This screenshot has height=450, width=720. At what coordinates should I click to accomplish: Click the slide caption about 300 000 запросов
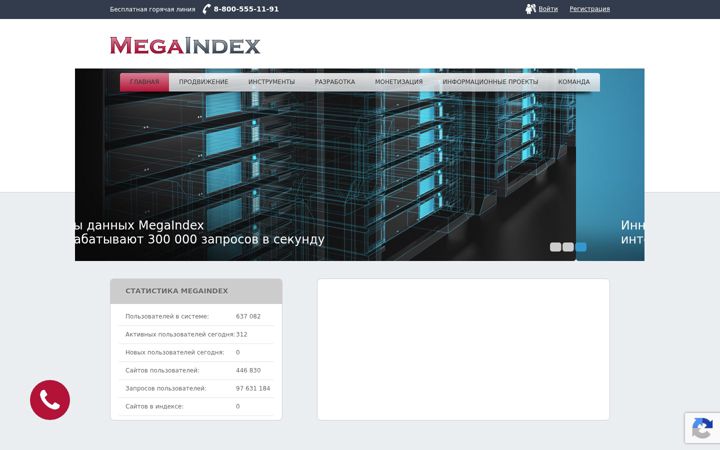point(200,232)
